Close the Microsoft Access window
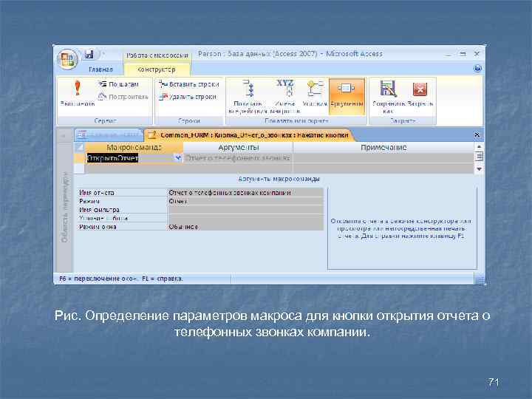The image size is (532, 399). [477, 54]
